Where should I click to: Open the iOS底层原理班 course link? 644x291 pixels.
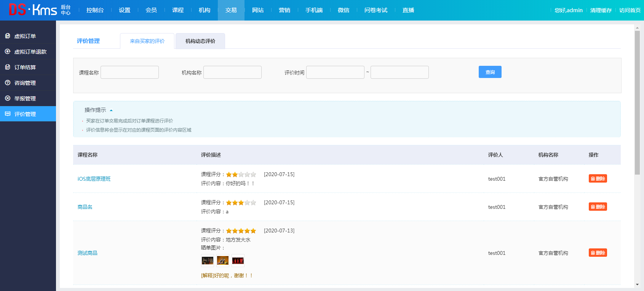(x=94, y=179)
